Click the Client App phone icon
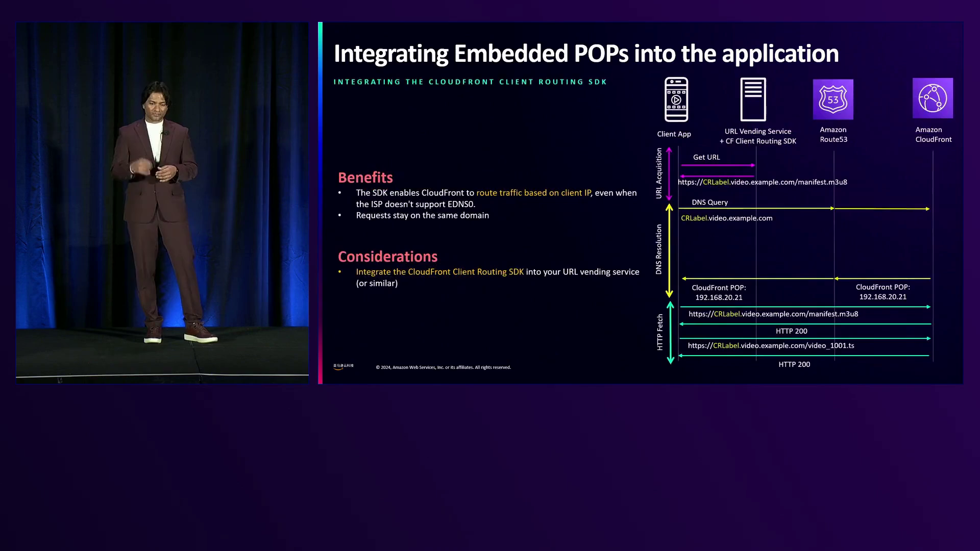 point(676,99)
